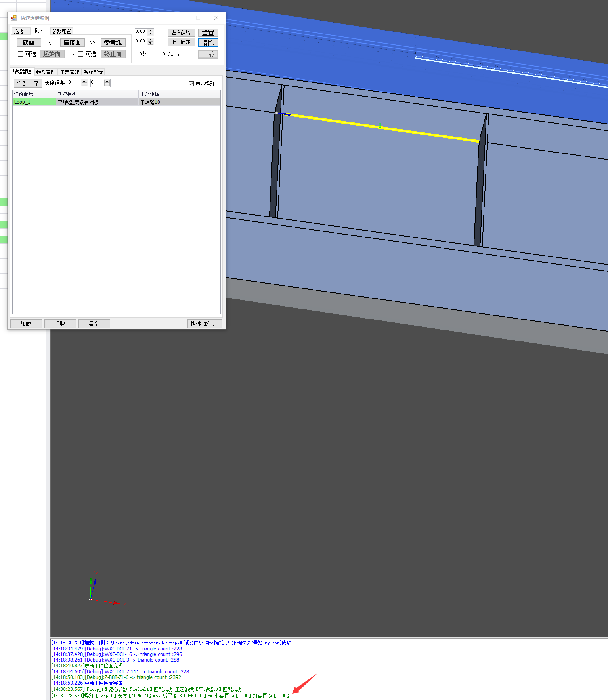
Task: Open the 选边 tab
Action: [19, 31]
